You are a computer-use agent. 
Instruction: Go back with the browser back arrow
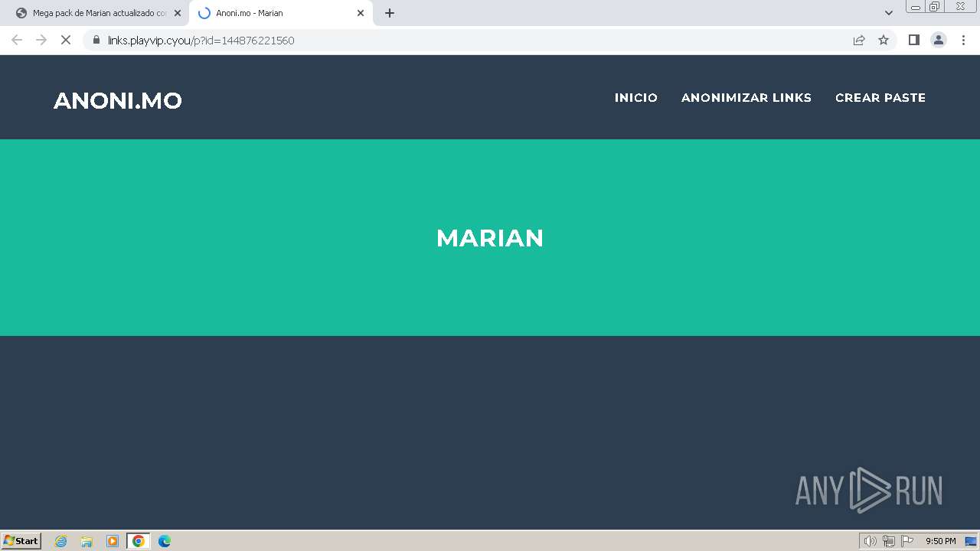[17, 40]
